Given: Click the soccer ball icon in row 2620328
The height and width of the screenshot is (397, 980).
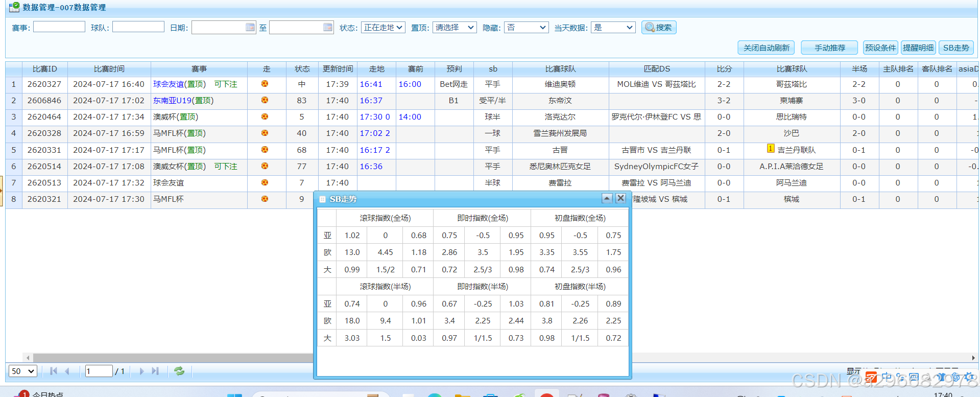Looking at the screenshot, I should tap(265, 133).
